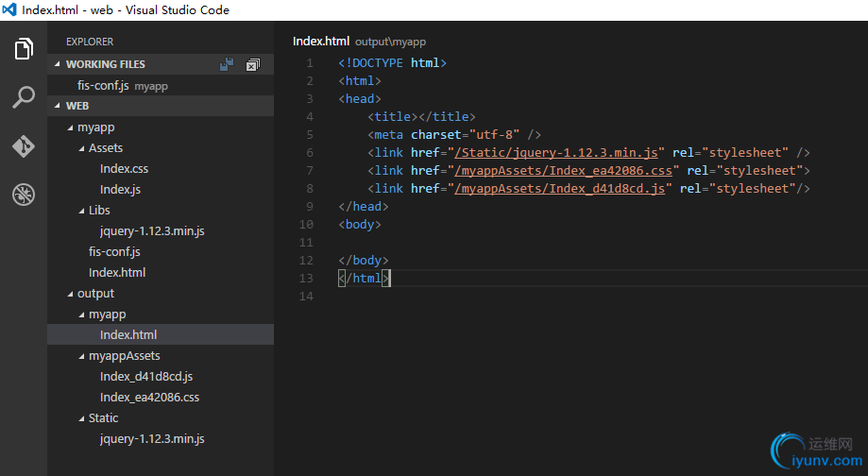Click the opening <body> tag line
This screenshot has height=476, width=868.
pyautogui.click(x=360, y=224)
